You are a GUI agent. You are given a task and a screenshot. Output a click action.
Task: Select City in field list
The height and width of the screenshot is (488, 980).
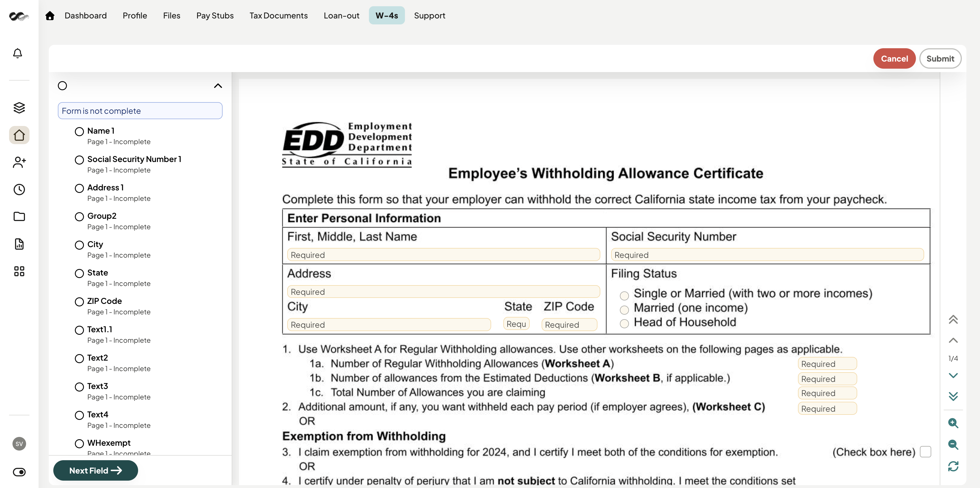[113, 249]
